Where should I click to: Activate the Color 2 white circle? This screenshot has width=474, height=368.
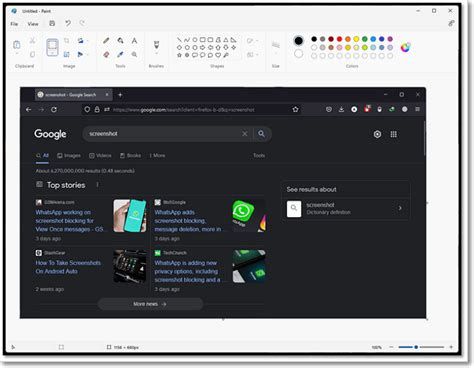pos(299,54)
